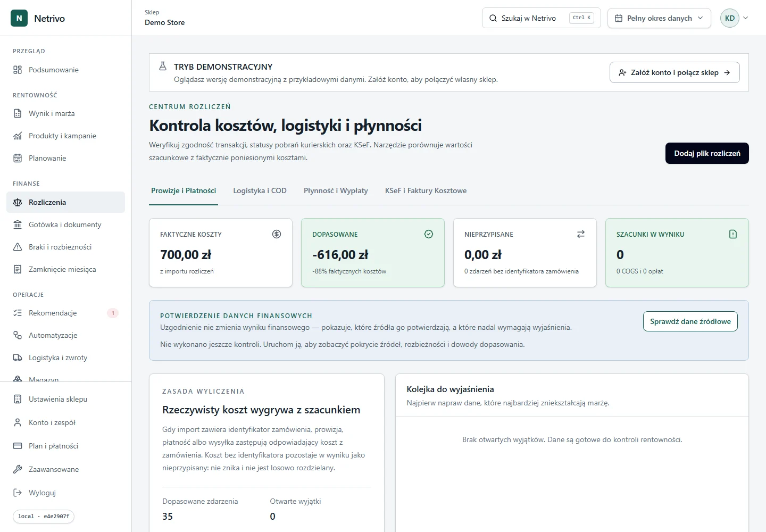Switch to Płynność i Wypłaty tab

point(336,190)
